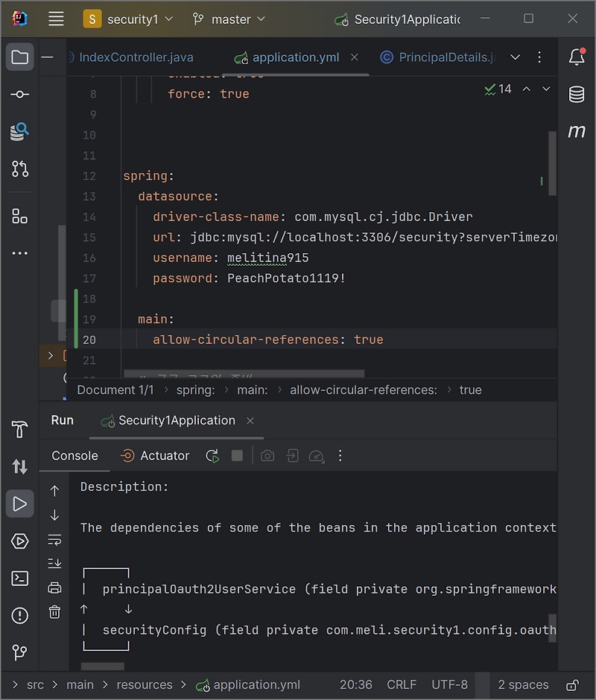Open the Git tool window
This screenshot has height=700, width=596.
click(x=19, y=651)
